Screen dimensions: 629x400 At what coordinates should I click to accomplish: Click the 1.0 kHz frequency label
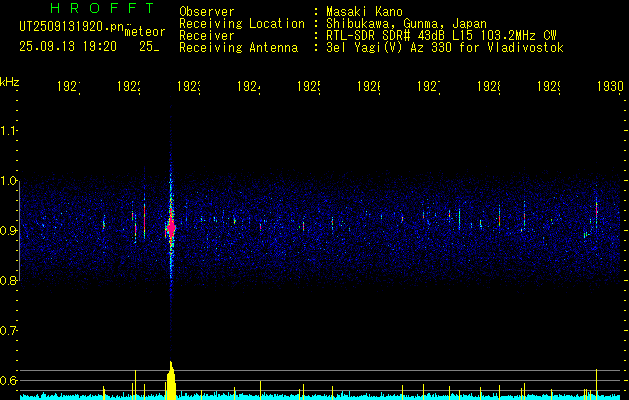[8, 181]
